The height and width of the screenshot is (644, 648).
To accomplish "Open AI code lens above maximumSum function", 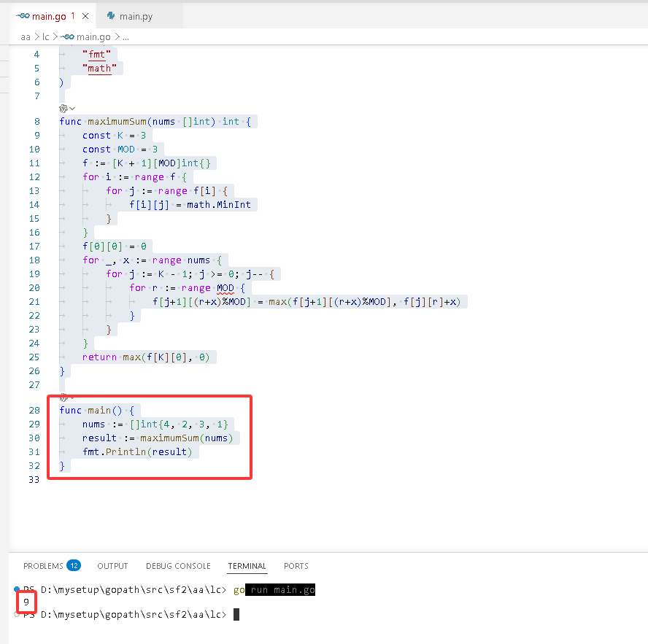I will [x=63, y=108].
